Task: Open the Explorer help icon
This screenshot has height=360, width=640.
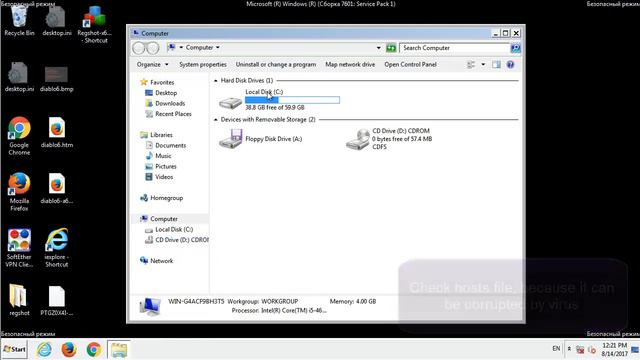Action: point(510,64)
